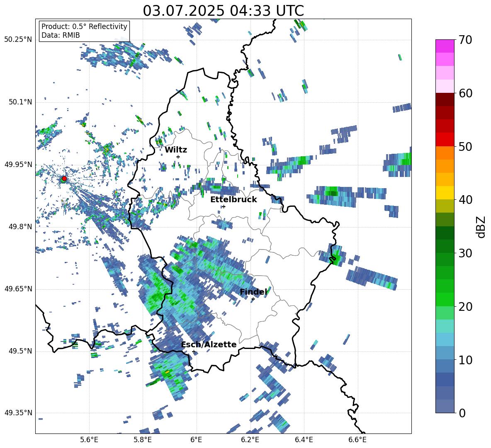Screen dimensions: 491x448
Task: Click the bright green swatch just above 20 dBZ
Action: coord(445,299)
